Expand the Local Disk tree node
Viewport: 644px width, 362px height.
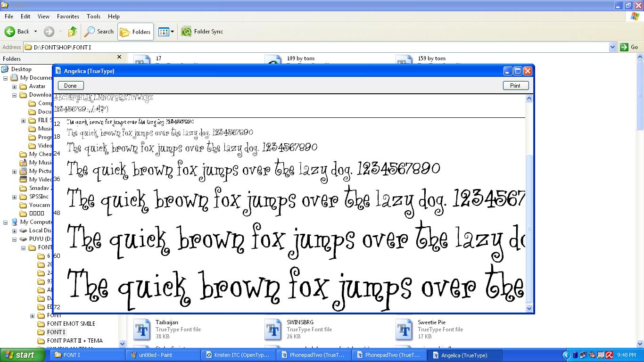14,230
